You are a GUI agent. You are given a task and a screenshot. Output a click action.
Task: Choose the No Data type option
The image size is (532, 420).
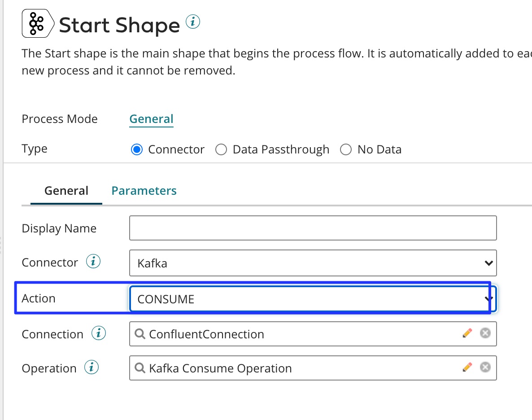pyautogui.click(x=346, y=149)
